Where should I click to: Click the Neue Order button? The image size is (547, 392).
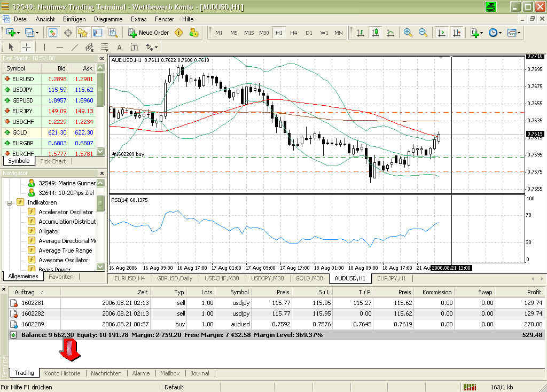click(149, 33)
